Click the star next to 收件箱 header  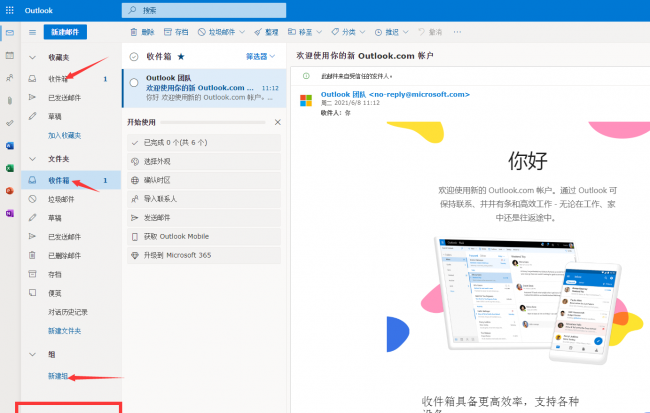click(181, 56)
